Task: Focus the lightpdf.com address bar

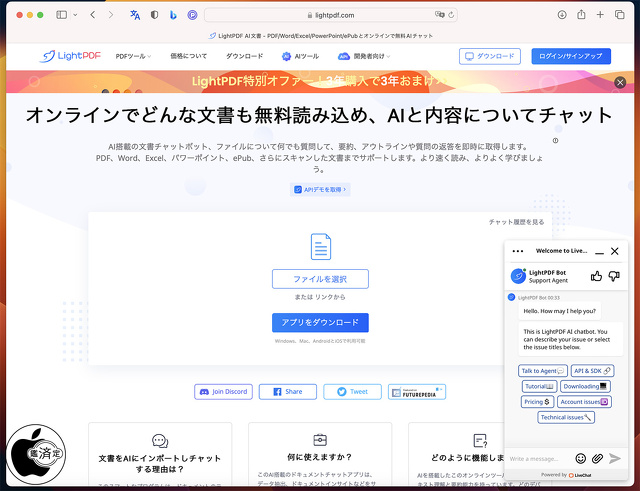Action: click(x=331, y=15)
